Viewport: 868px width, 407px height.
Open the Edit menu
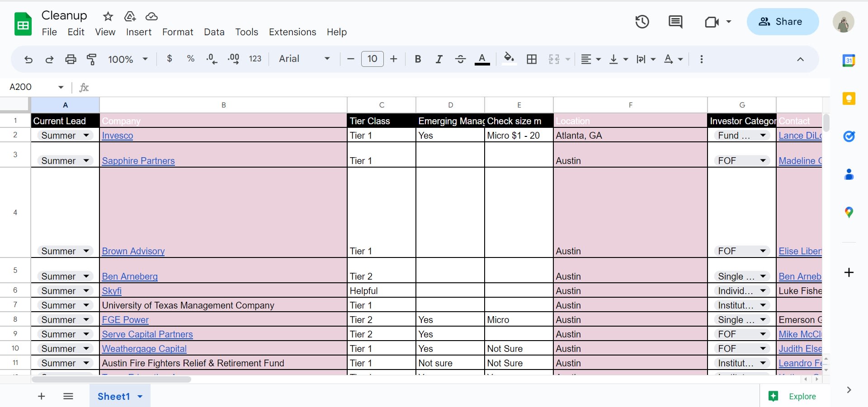pyautogui.click(x=76, y=32)
